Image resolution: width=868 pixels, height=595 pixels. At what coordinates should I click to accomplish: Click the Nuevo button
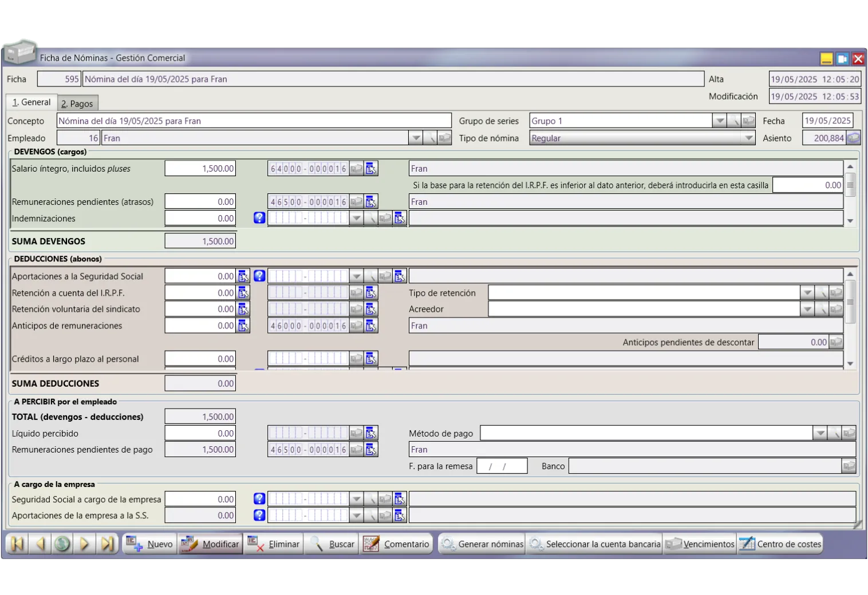149,544
